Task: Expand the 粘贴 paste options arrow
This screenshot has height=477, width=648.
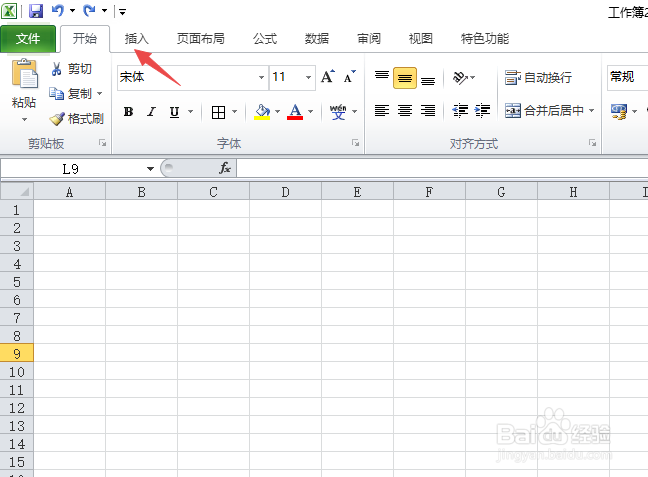Action: pyautogui.click(x=24, y=120)
